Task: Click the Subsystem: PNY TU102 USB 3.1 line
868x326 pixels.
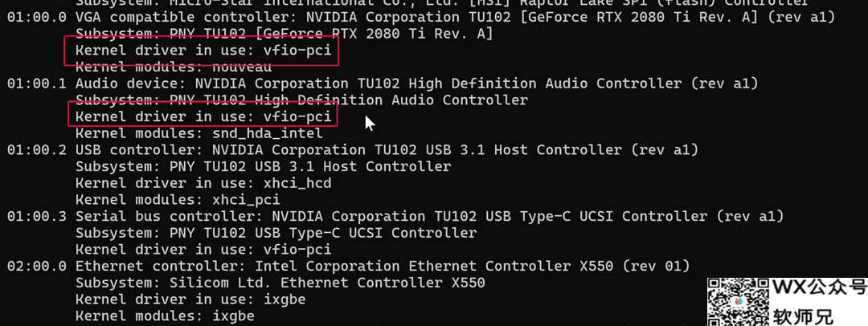Action: pyautogui.click(x=263, y=166)
